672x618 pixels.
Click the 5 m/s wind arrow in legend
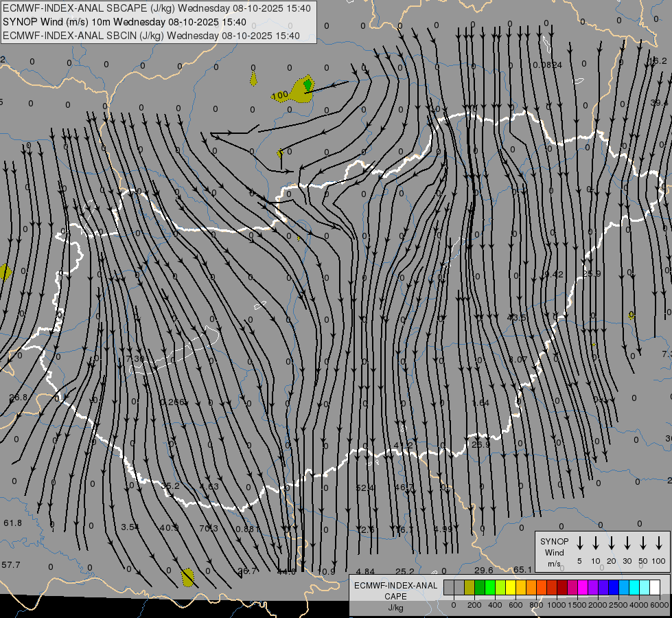coord(579,543)
